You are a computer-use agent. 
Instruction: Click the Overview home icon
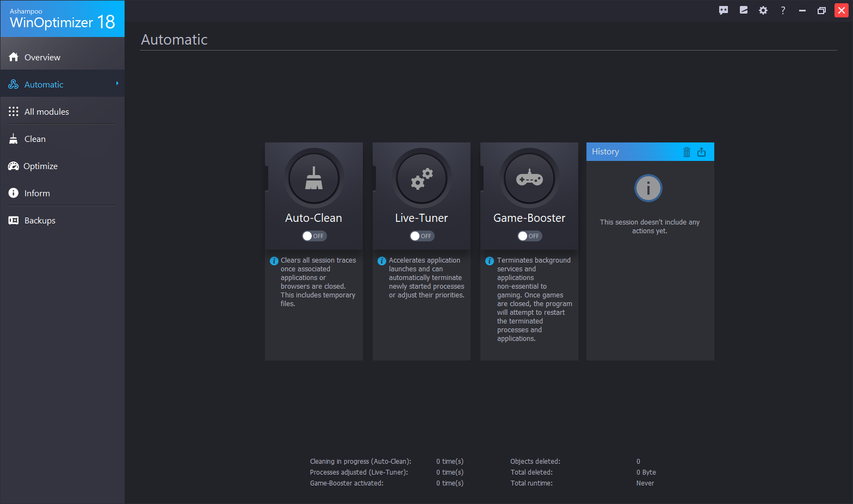tap(14, 57)
